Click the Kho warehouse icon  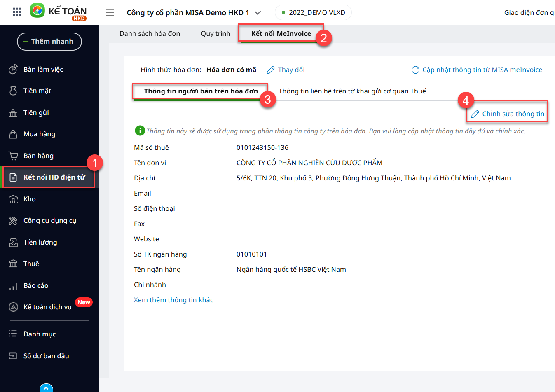pos(13,199)
